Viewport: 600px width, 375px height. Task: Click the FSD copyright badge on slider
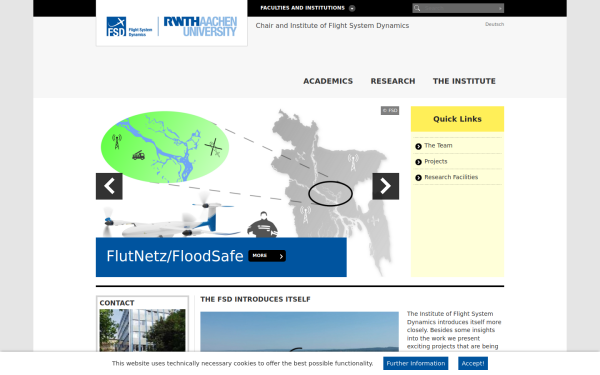pyautogui.click(x=390, y=111)
